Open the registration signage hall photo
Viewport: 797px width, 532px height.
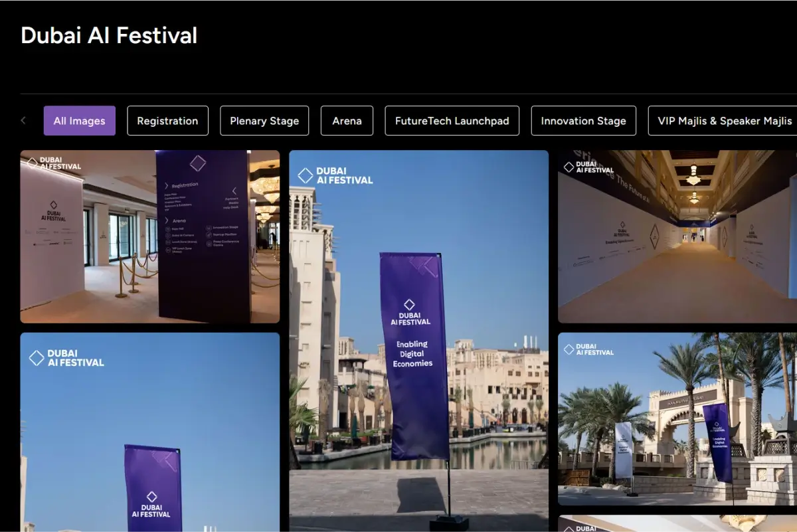click(x=150, y=236)
